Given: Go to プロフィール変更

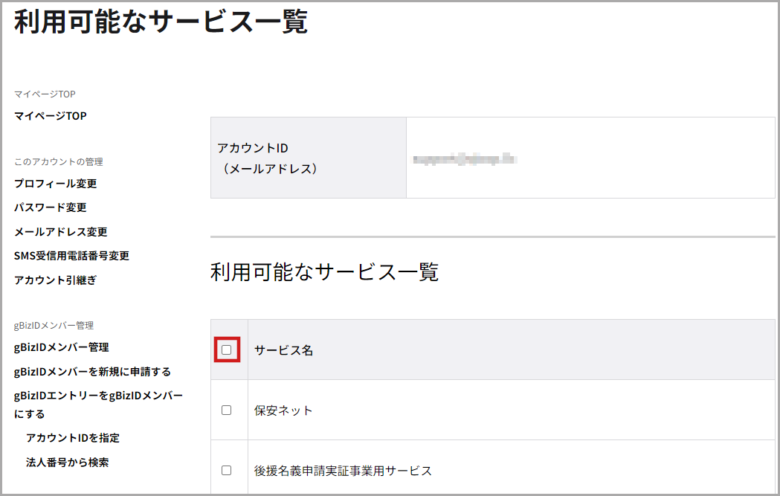Looking at the screenshot, I should click(55, 184).
